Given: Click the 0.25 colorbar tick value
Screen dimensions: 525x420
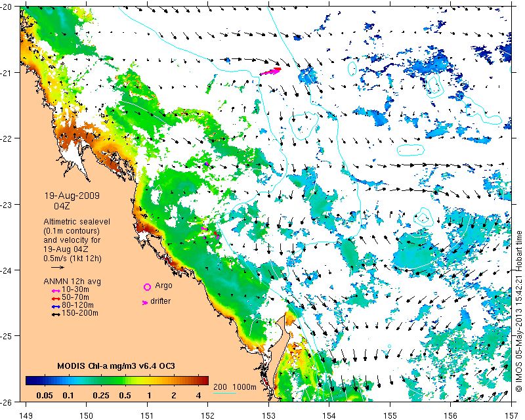Looking at the screenshot, I should click(x=101, y=396).
